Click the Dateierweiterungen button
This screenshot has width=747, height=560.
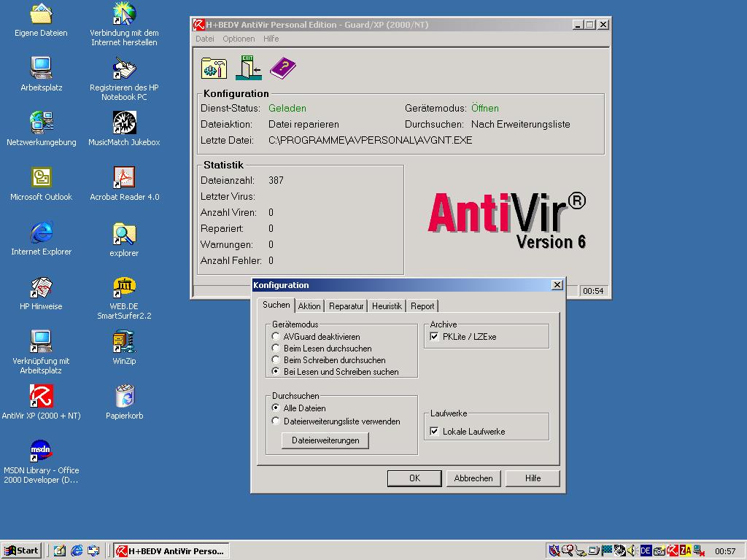325,440
